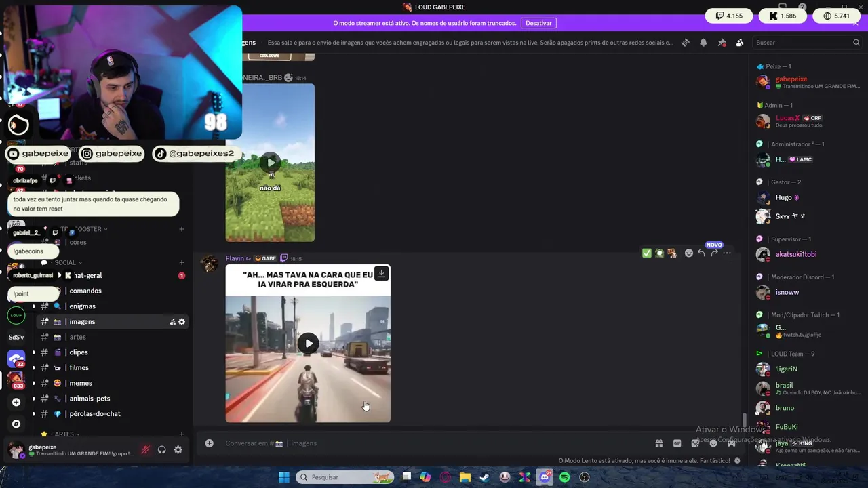Open pinned messages pin icon
The width and height of the screenshot is (868, 488).
[722, 43]
